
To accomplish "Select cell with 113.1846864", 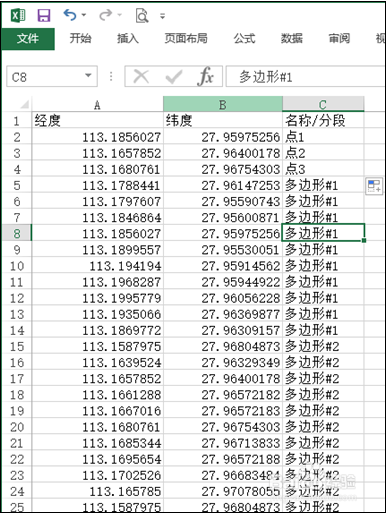I will tap(97, 217).
